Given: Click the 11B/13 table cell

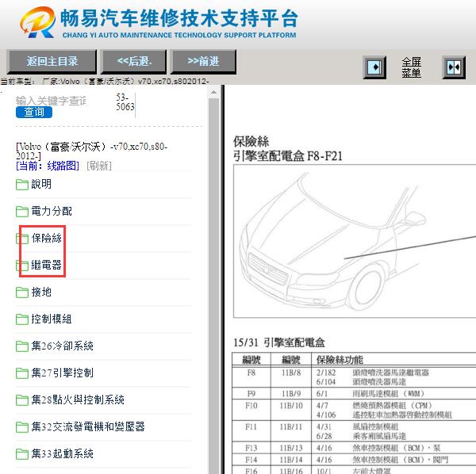Looking at the screenshot, I should click(291, 448).
